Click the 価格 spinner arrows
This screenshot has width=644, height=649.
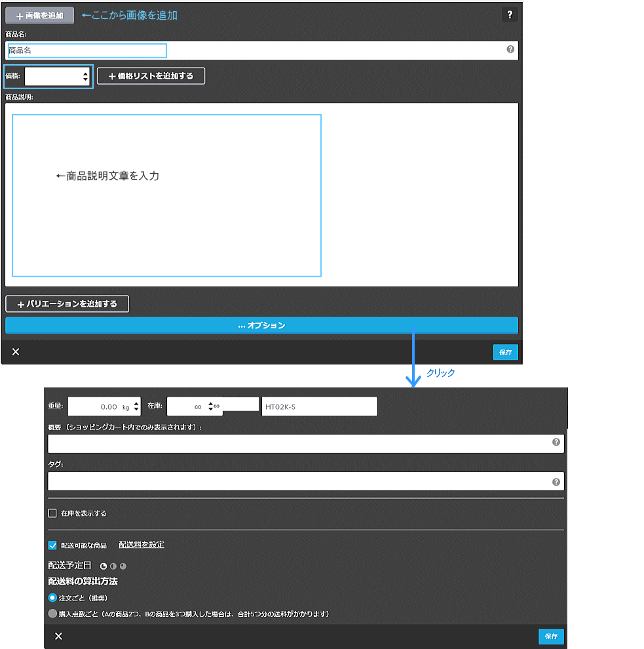click(85, 76)
